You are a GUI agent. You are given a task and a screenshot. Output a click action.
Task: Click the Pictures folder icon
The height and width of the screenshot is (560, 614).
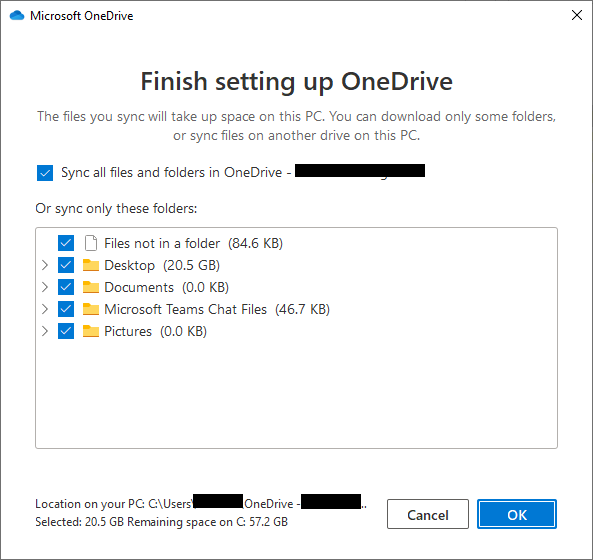[x=91, y=331]
